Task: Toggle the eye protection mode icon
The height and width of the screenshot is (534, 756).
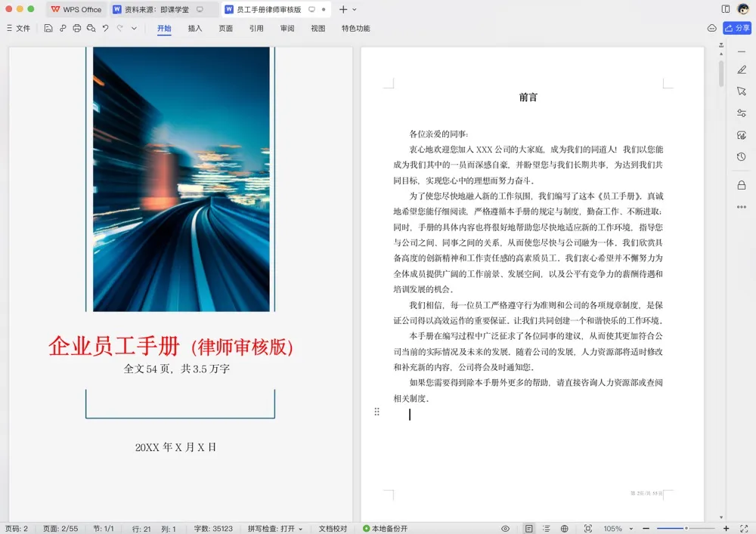Action: pos(505,529)
